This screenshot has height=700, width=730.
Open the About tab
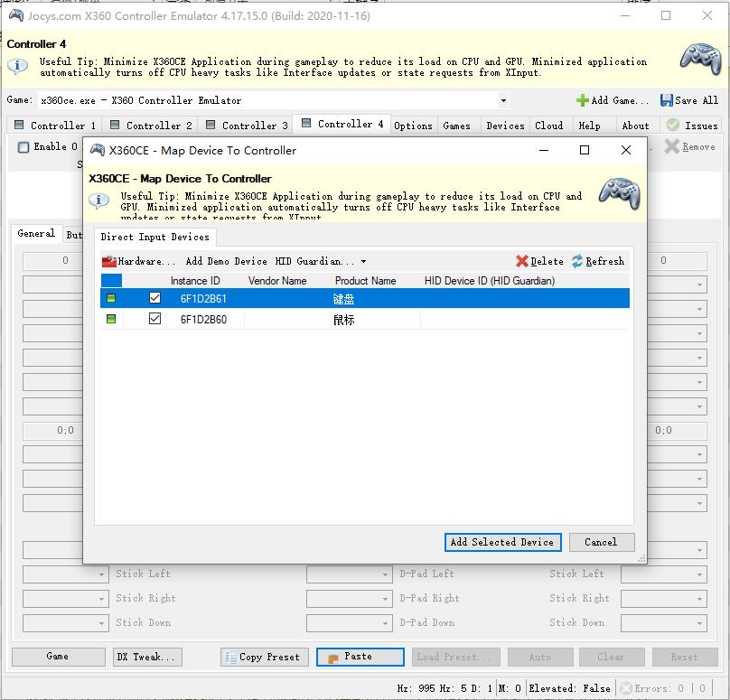[x=635, y=126]
